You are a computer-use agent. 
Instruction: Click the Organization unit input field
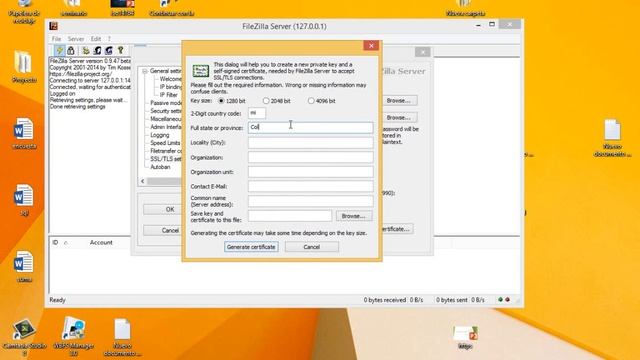tap(310, 172)
